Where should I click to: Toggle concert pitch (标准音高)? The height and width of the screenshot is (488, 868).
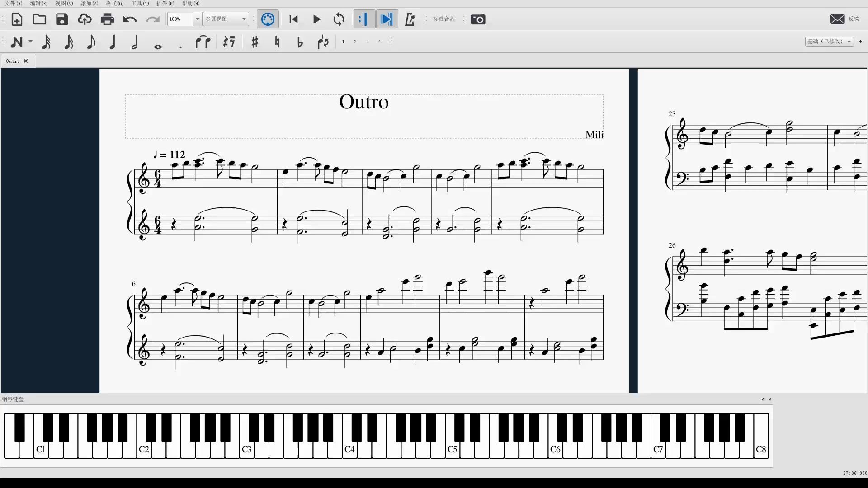pos(444,19)
